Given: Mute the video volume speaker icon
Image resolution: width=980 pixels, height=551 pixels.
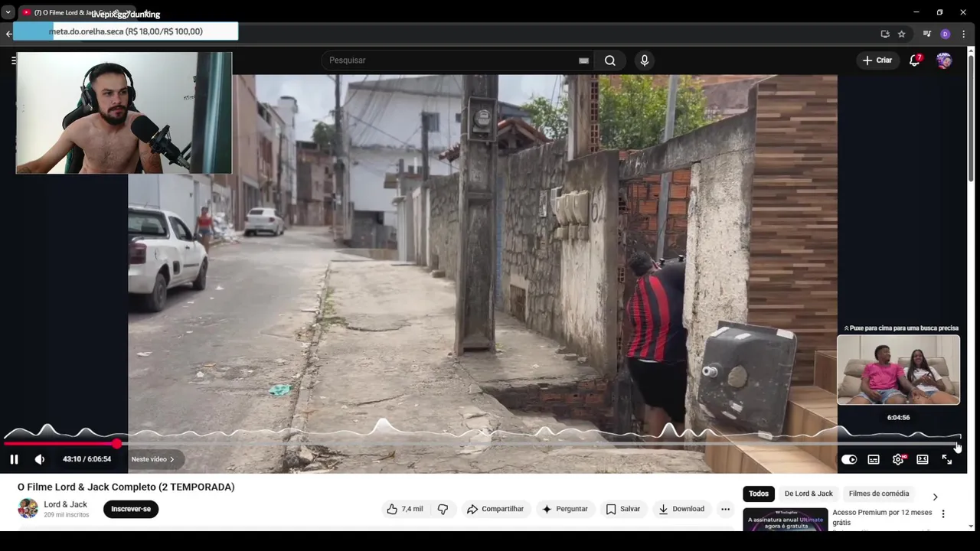Looking at the screenshot, I should coord(40,459).
